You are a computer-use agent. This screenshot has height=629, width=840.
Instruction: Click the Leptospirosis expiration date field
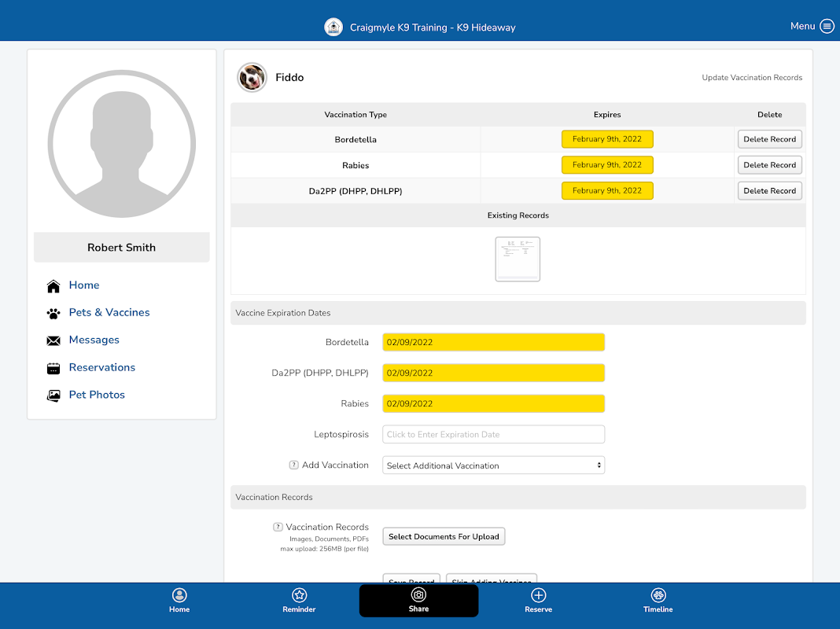[493, 434]
